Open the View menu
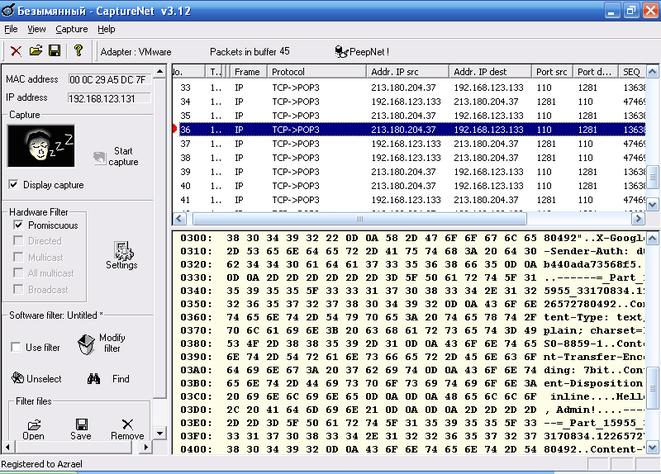 point(37,29)
